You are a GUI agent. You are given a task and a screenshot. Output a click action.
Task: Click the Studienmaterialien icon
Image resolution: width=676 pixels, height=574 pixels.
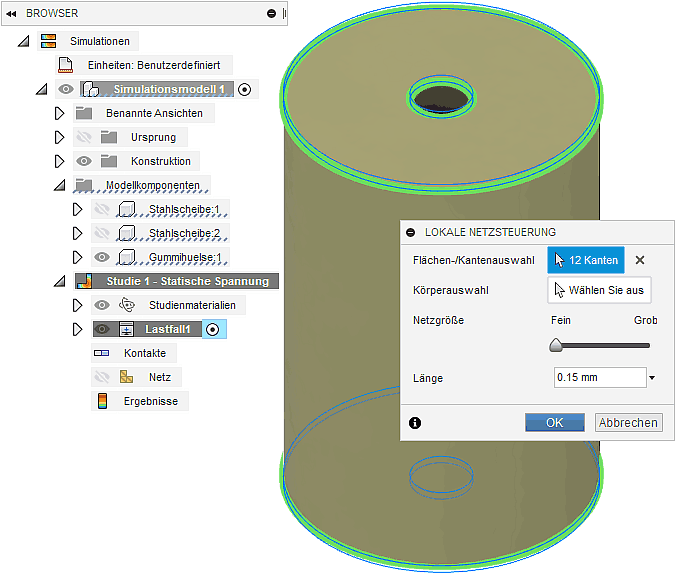pos(126,305)
